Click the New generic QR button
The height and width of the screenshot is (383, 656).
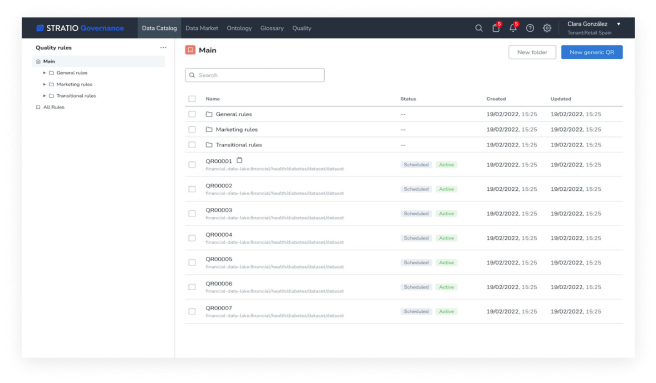(592, 52)
